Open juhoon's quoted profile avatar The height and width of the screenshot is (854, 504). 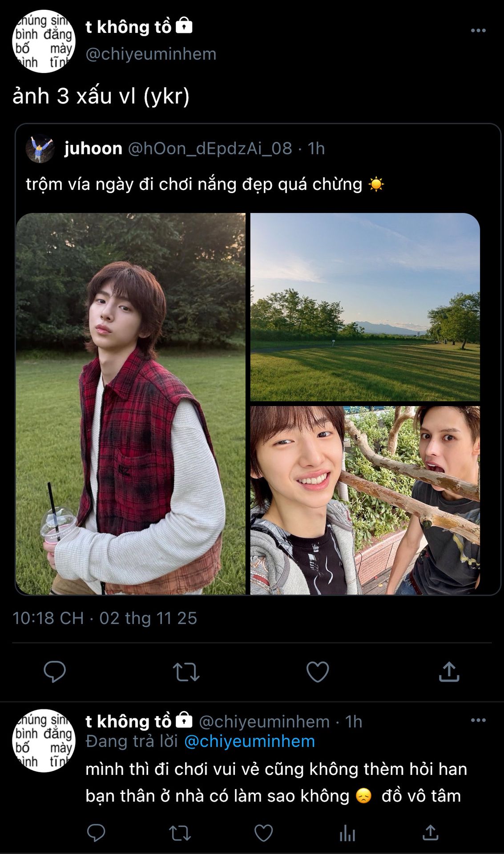40,149
